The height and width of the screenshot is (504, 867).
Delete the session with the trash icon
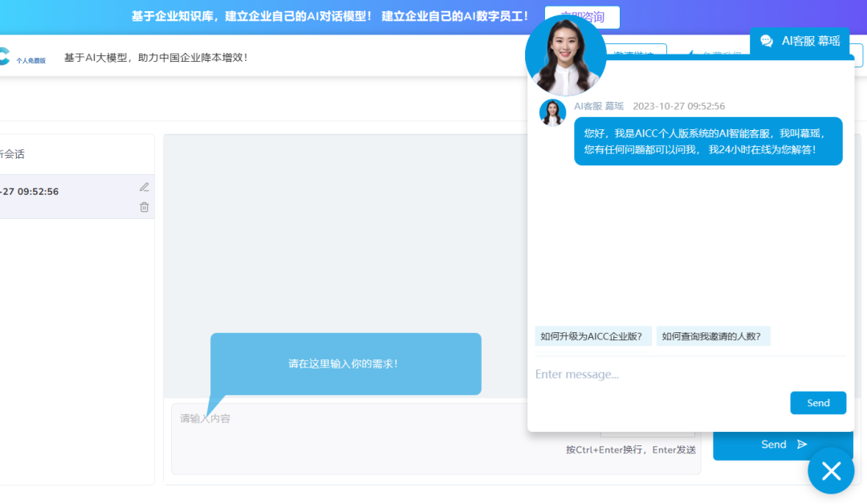click(144, 207)
